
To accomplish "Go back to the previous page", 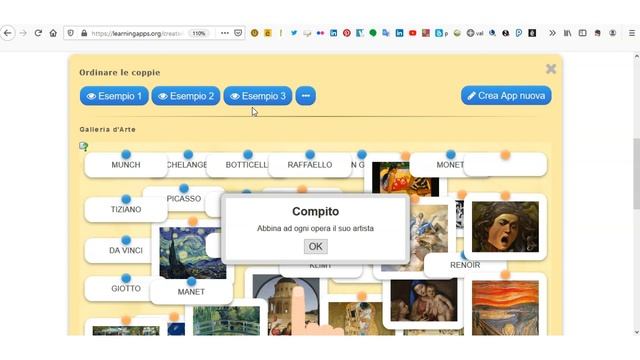I will pos(8,33).
